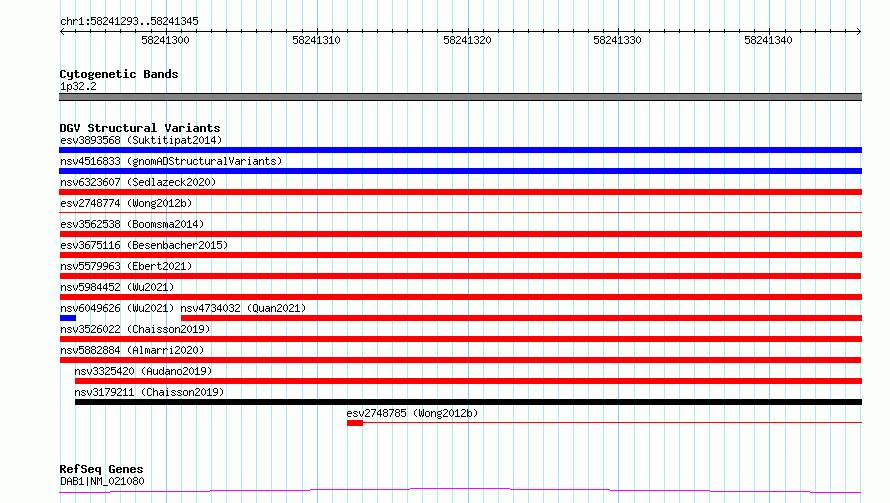Click ruler position 58241330
890x503 pixels.
coord(617,40)
